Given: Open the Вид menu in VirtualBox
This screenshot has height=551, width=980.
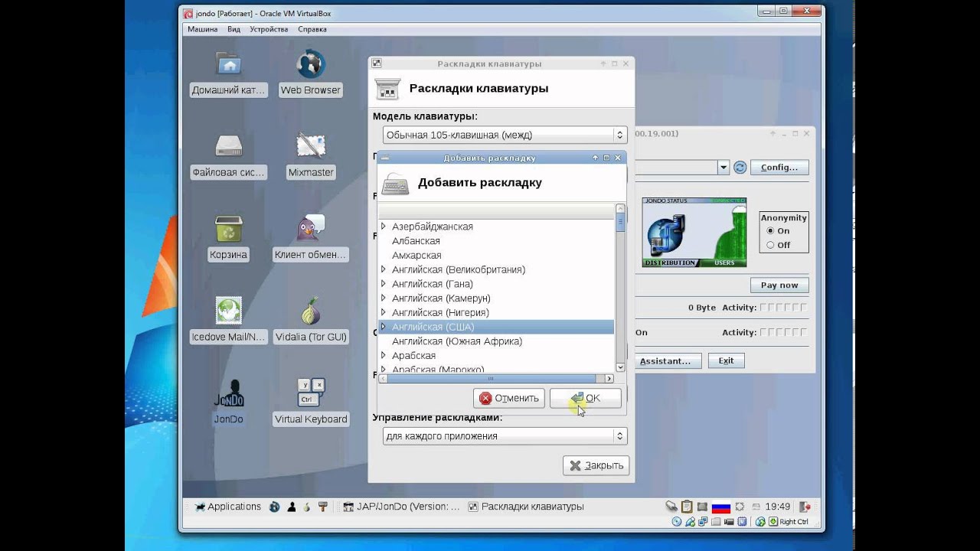Looking at the screenshot, I should (x=234, y=29).
